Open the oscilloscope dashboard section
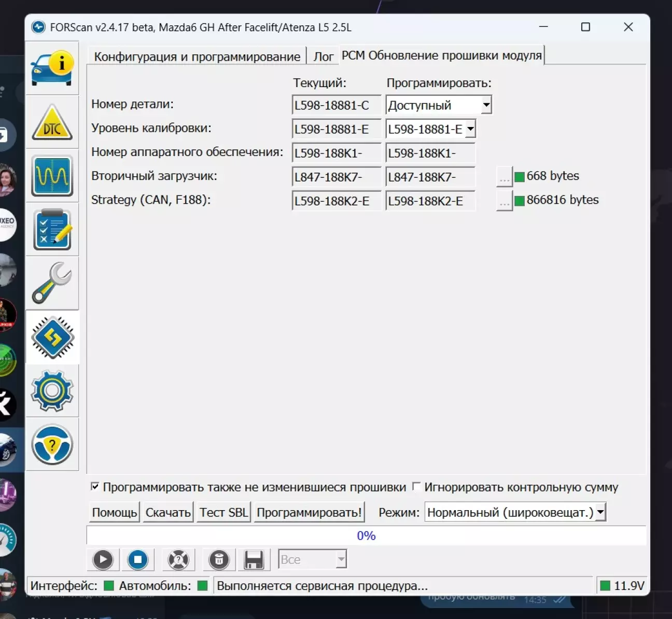 (52, 176)
